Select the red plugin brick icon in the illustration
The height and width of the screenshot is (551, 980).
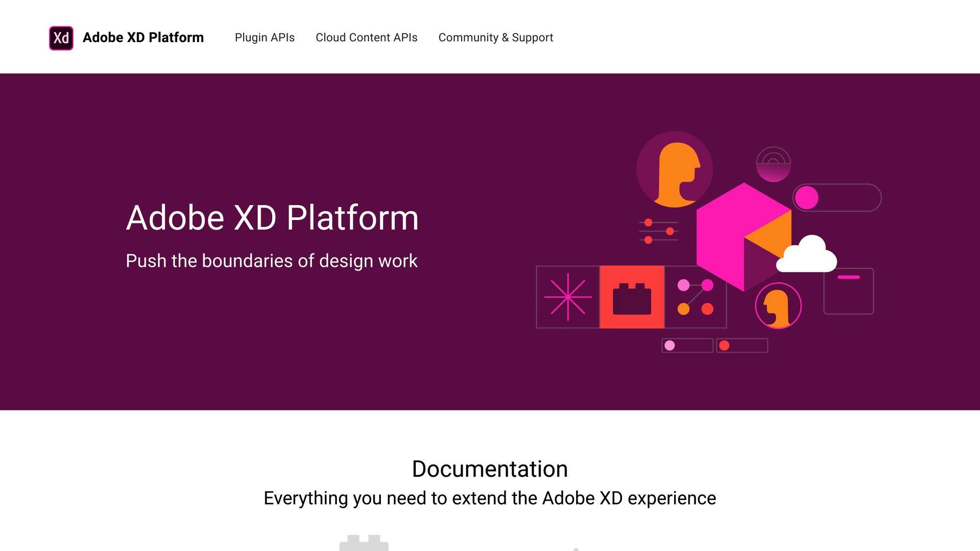point(633,297)
